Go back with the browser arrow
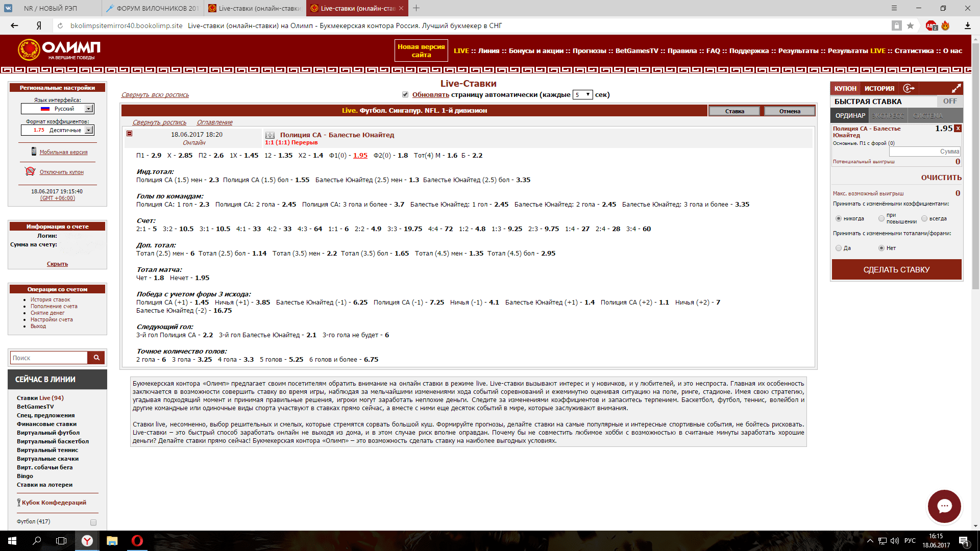The height and width of the screenshot is (551, 980). point(14,26)
